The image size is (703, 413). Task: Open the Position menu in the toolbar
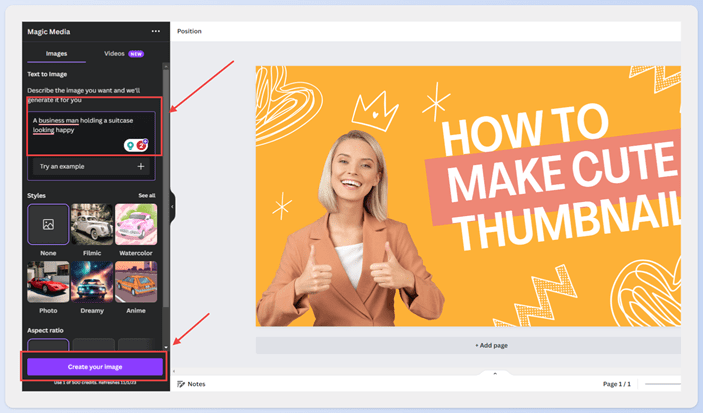tap(189, 31)
